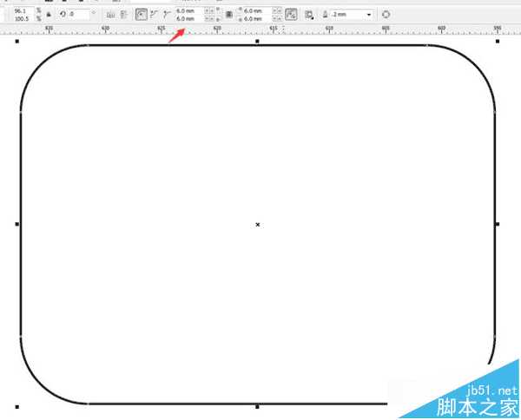Click the top-left corner radius stepper
The width and height of the screenshot is (521, 420).
208,11
